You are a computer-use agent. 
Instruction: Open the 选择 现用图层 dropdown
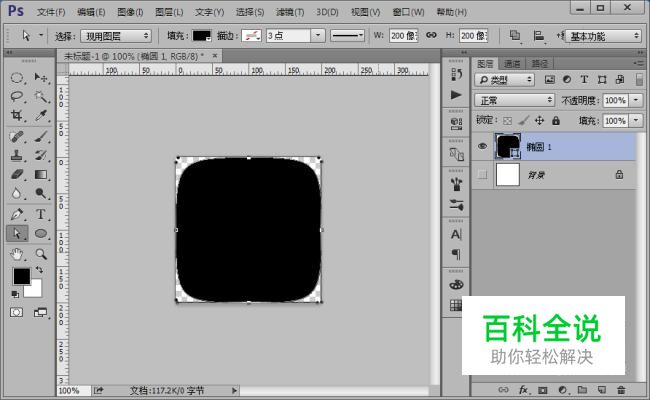[x=116, y=36]
